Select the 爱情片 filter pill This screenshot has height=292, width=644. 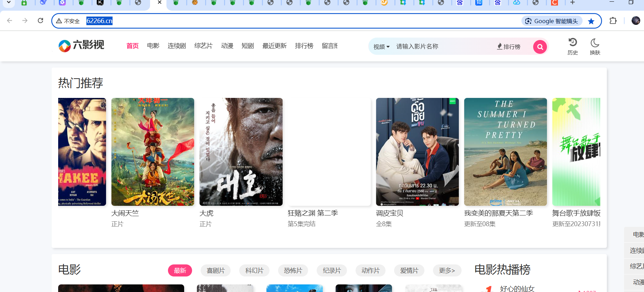tap(409, 271)
